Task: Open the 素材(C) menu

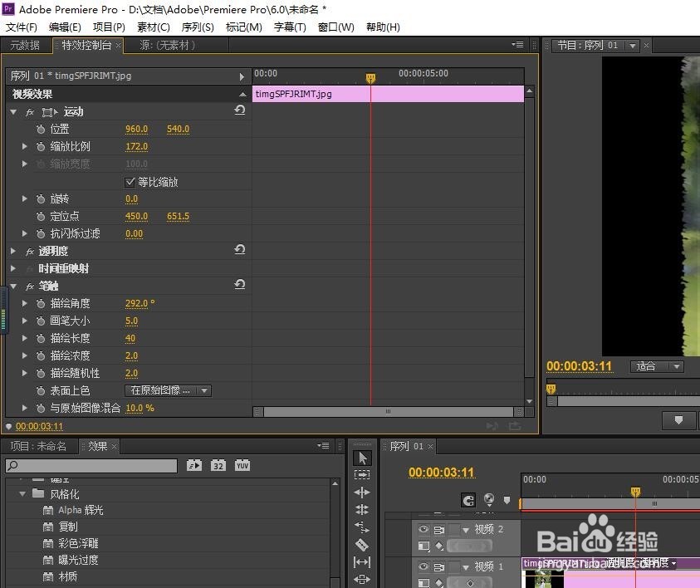Action: 153,27
